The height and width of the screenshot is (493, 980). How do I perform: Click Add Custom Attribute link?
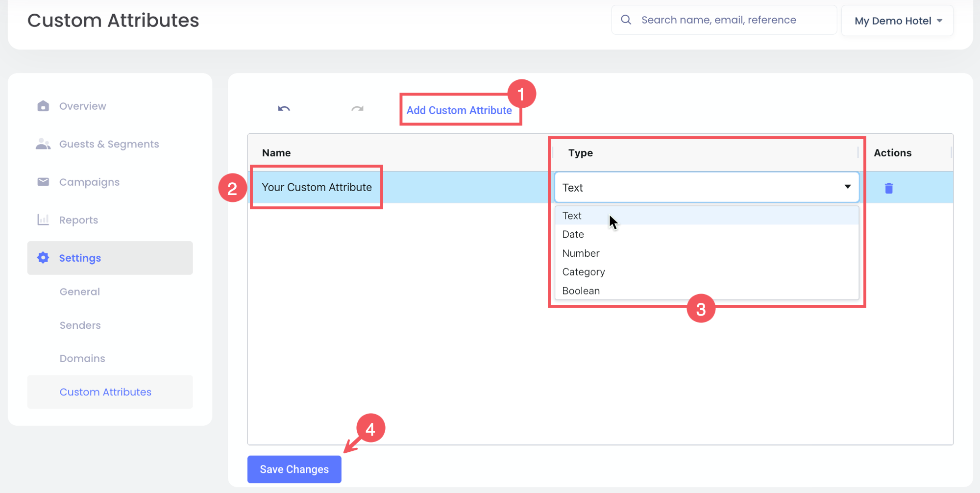tap(459, 110)
